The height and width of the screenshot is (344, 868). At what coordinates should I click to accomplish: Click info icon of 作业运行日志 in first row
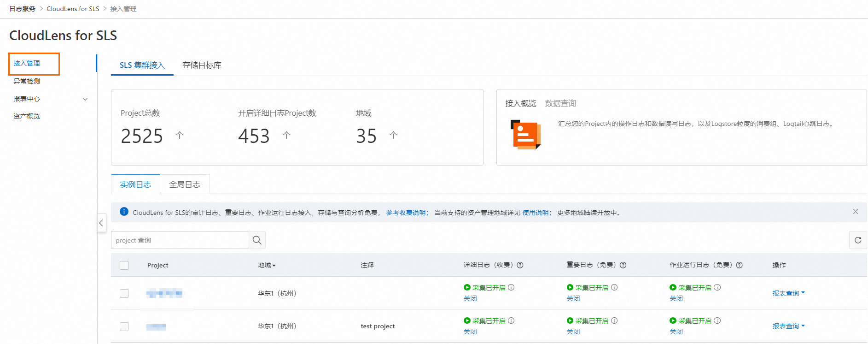pos(717,287)
